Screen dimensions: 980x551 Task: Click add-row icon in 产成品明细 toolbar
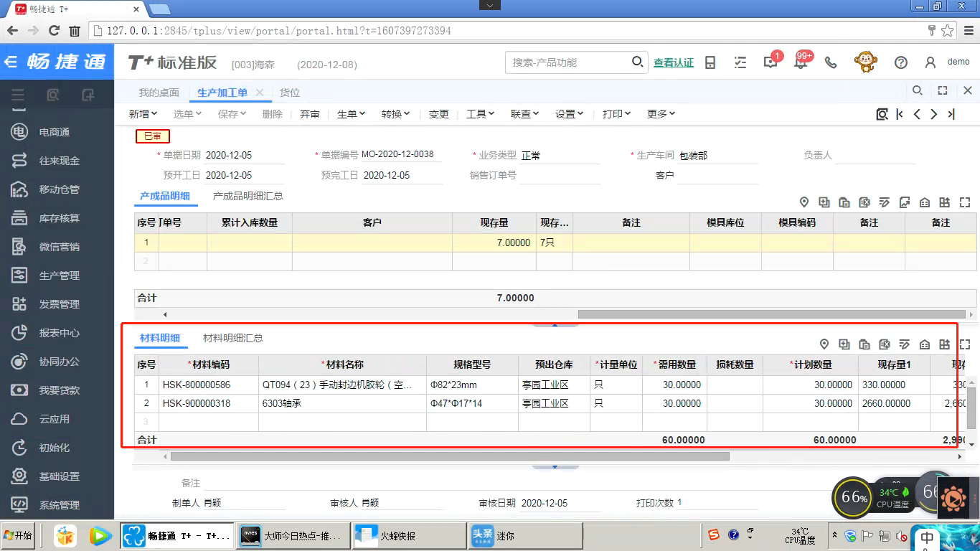(x=824, y=202)
